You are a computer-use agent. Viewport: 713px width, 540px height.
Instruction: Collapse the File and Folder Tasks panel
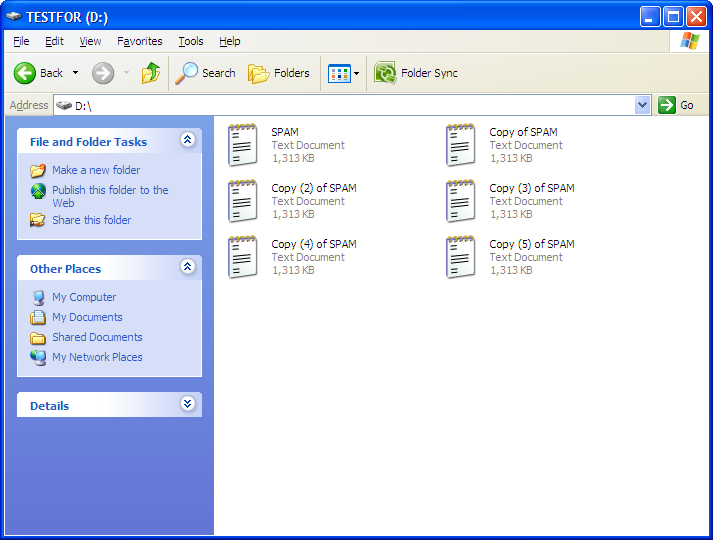tap(187, 140)
